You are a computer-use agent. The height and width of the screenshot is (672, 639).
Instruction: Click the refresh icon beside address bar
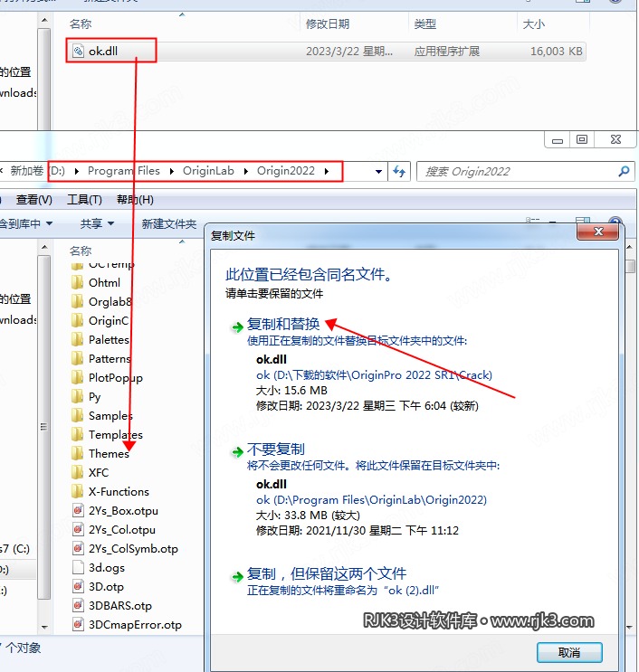coord(399,172)
